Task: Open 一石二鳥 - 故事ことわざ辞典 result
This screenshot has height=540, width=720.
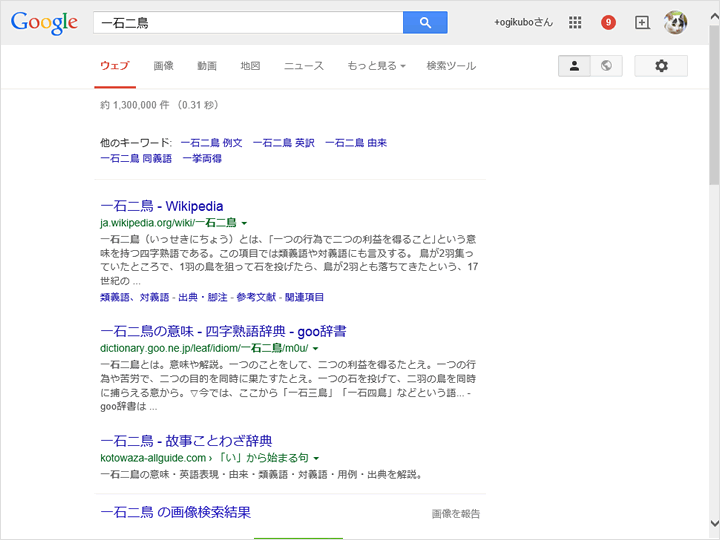Action: (x=186, y=441)
